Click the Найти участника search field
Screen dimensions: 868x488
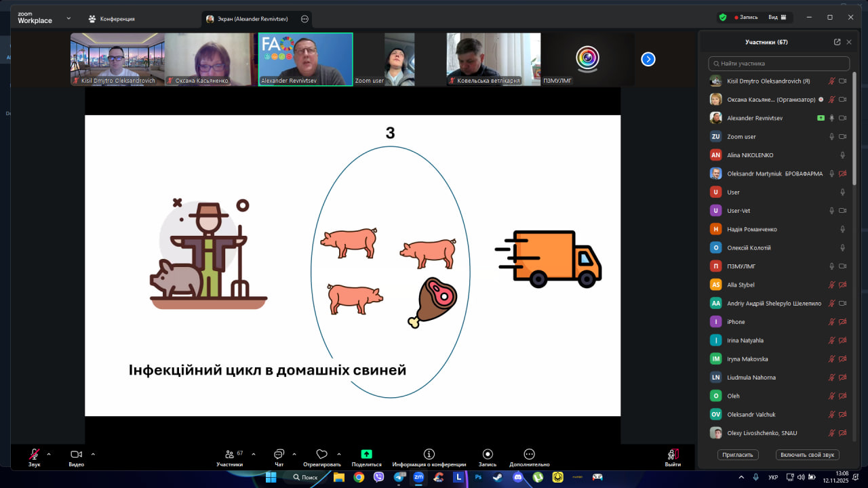pyautogui.click(x=778, y=64)
